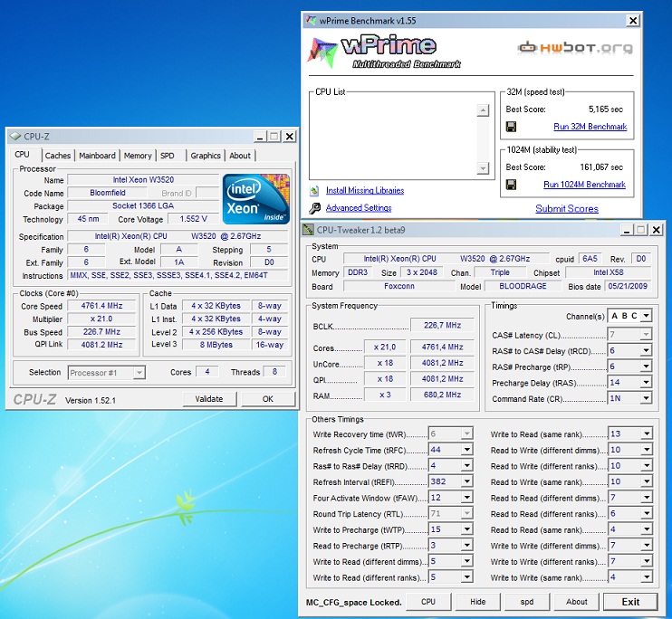Click the Install Missing Libraries icon
The image size is (672, 619).
click(x=314, y=190)
